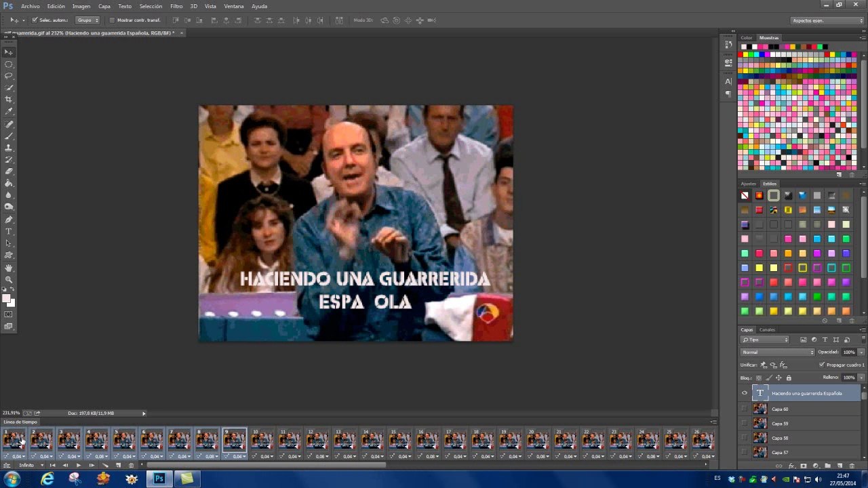
Task: Select the Move tool in the toolbox
Action: pyautogui.click(x=9, y=52)
